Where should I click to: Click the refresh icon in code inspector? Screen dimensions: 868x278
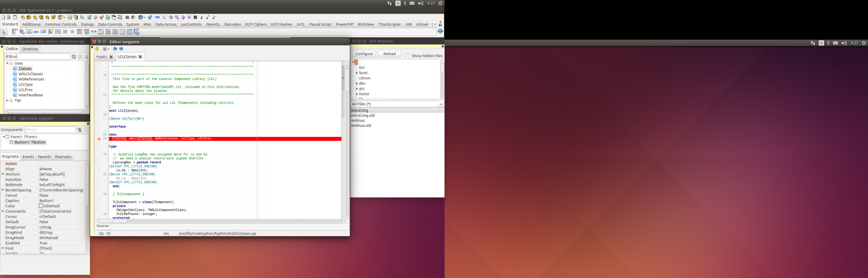(x=74, y=57)
